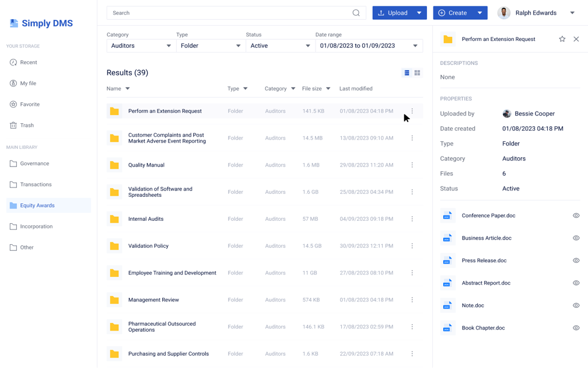Star the Perform an Extension Request folder
The image size is (588, 368).
pos(562,39)
